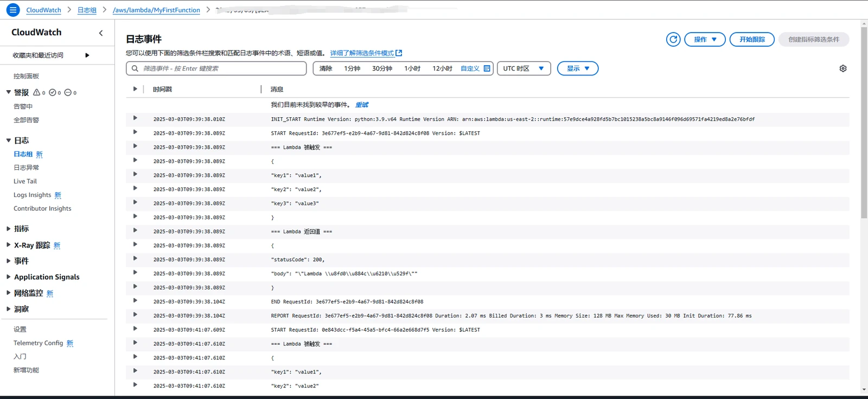Open 告警中 in sidebar
The height and width of the screenshot is (399, 868).
(23, 107)
